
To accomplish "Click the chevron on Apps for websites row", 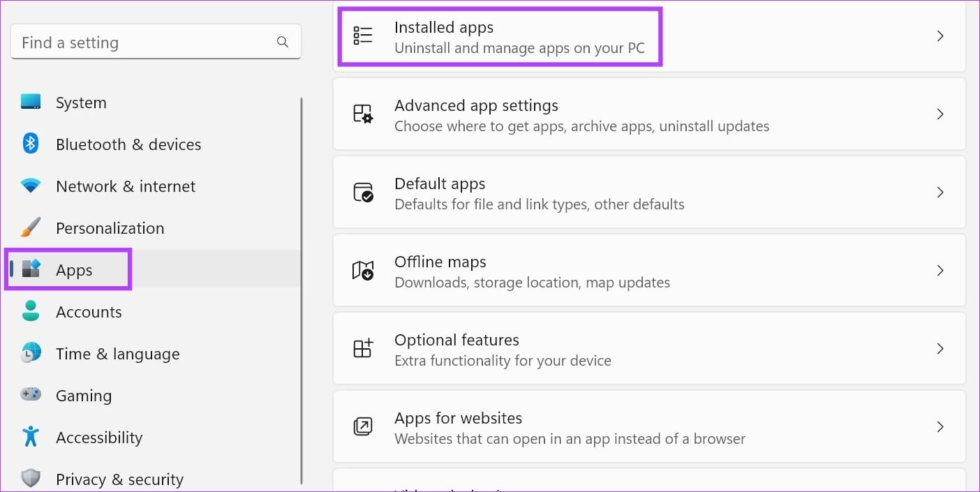I will coord(940,426).
